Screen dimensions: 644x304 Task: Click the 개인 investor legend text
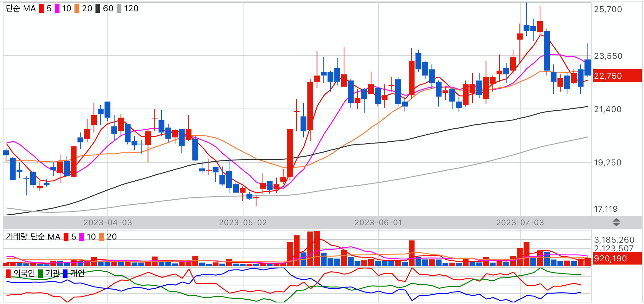coord(77,273)
